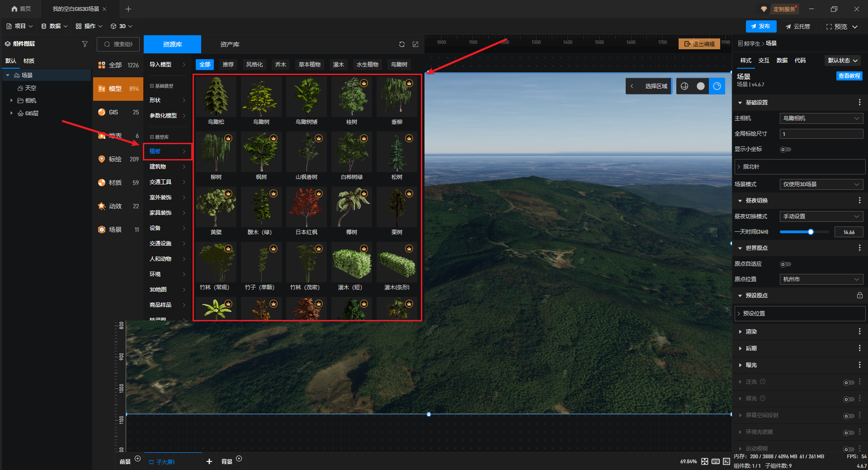Switch to the 资产库 tab

point(230,44)
